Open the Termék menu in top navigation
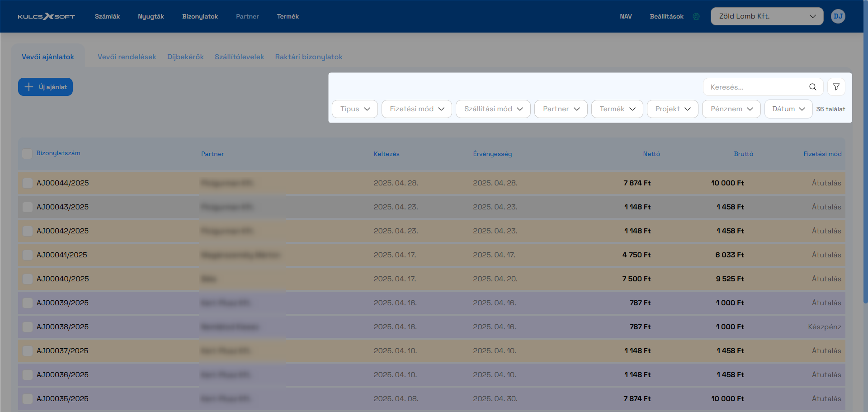Screen dimensions: 868x412 (x=288, y=16)
